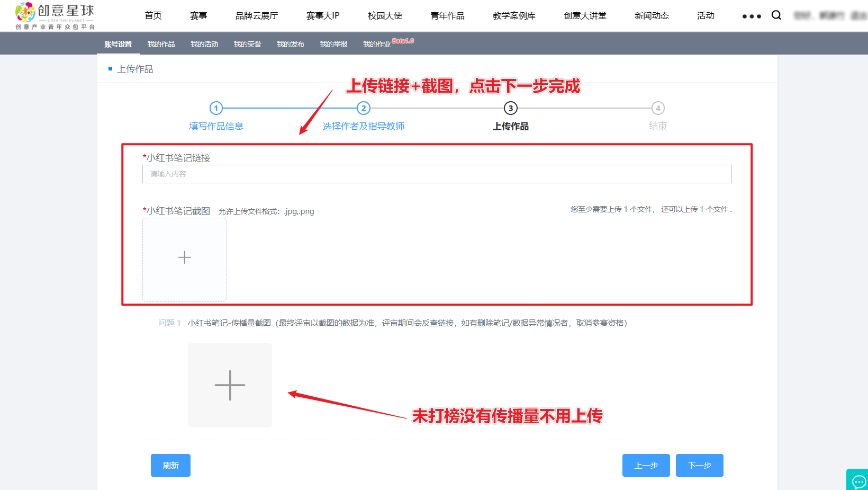Image resolution: width=868 pixels, height=490 pixels.
Task: Select the step 4 circle 结束
Action: point(658,108)
